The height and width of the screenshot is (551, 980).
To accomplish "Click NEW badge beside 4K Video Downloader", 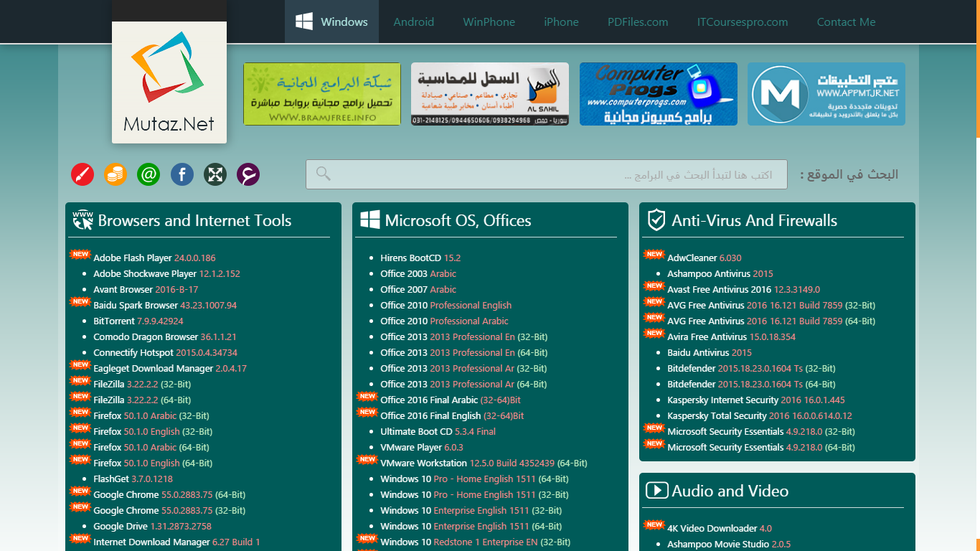I will pyautogui.click(x=654, y=524).
